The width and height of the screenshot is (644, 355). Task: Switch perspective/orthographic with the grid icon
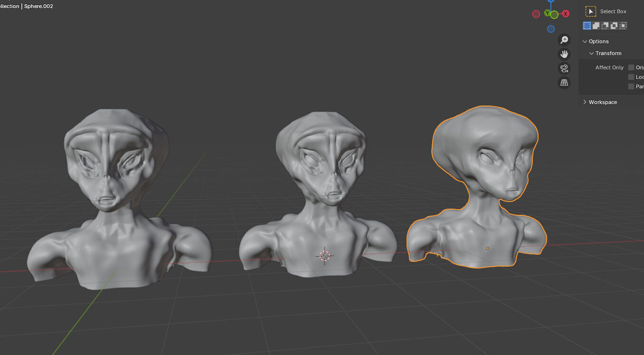tap(564, 83)
